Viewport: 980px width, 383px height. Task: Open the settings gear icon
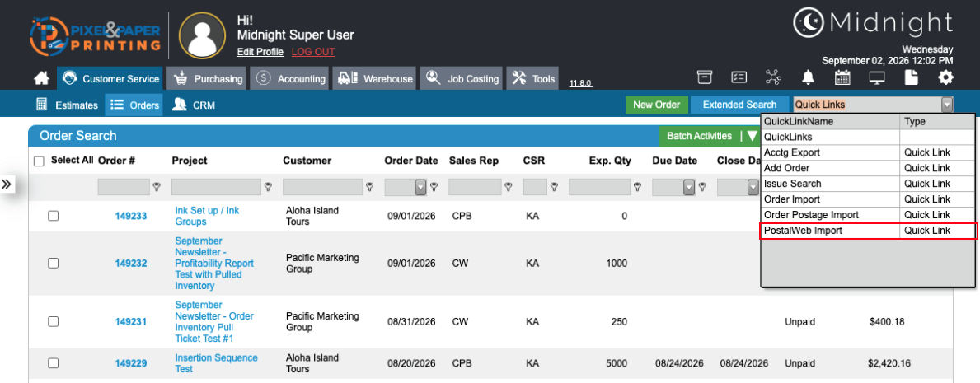click(x=945, y=77)
